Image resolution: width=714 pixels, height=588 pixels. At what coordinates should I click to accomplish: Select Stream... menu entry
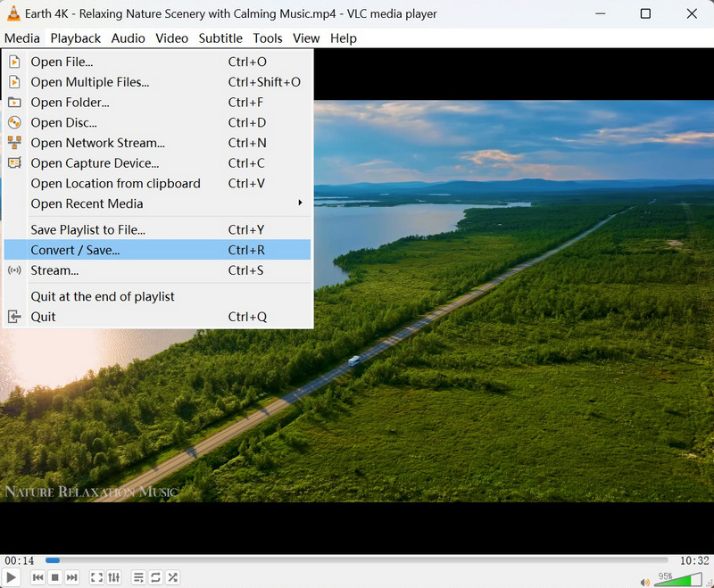point(158,270)
